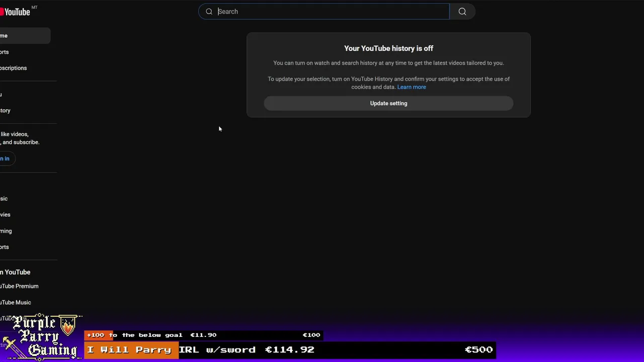Select Home in the sidebar
The image size is (644, 362).
[x=25, y=36]
